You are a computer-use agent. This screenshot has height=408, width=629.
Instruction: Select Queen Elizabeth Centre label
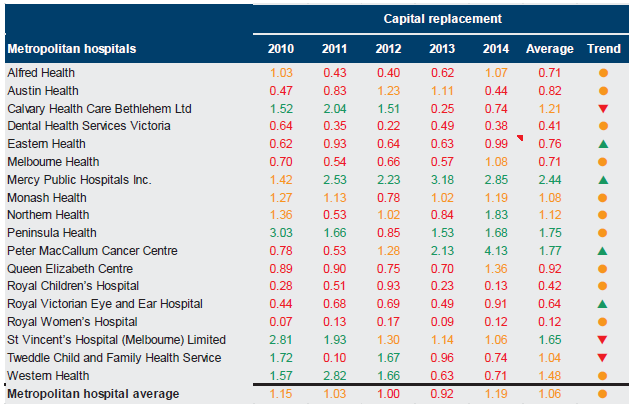70,269
